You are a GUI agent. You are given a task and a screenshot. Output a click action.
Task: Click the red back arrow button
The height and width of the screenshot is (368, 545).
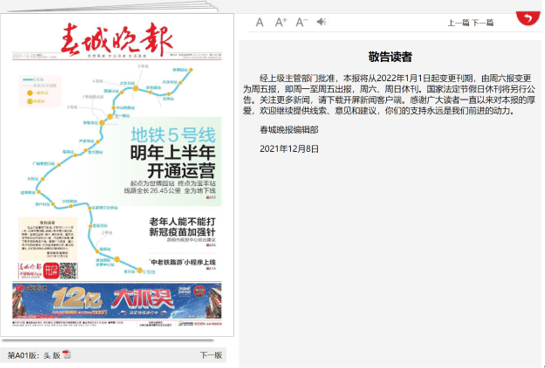[528, 18]
